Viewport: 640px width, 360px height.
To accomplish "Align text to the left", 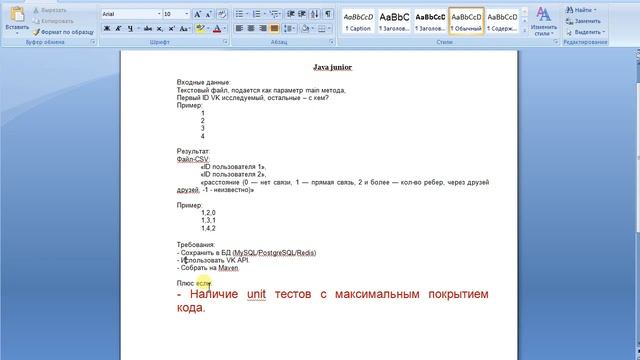I will (239, 29).
